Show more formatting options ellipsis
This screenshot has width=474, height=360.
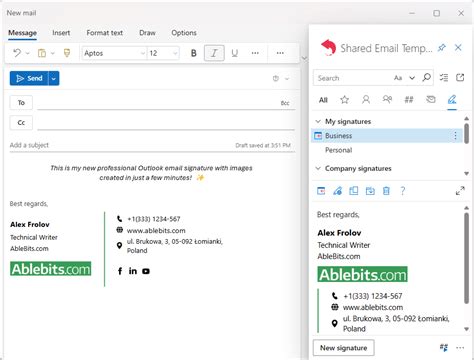[x=255, y=53]
